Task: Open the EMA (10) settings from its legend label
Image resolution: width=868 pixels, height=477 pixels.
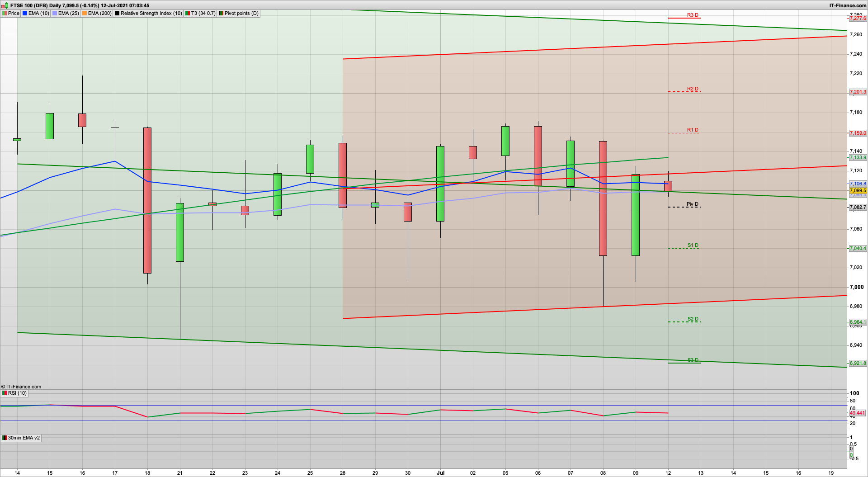Action: pyautogui.click(x=40, y=13)
